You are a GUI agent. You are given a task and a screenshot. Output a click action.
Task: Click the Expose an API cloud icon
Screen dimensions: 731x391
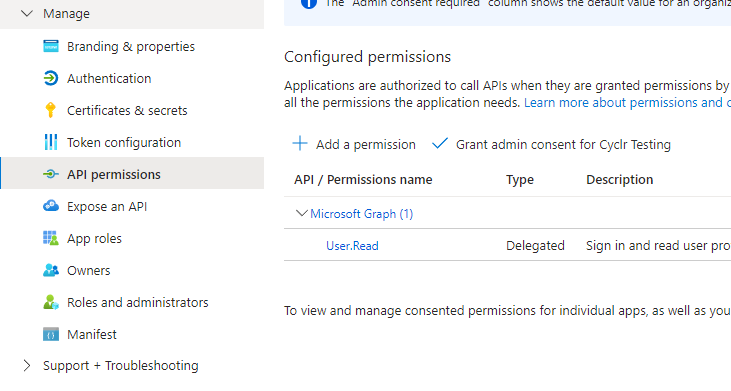click(51, 206)
